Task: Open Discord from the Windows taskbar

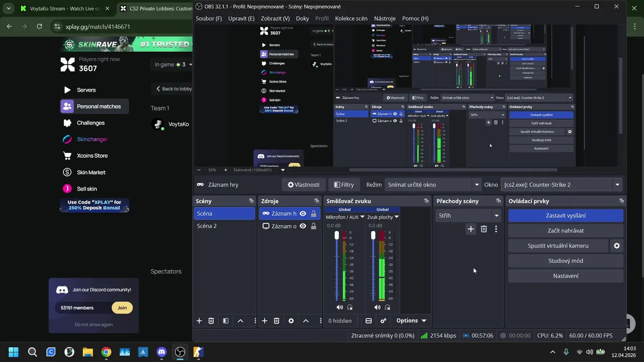Action: pos(162,352)
